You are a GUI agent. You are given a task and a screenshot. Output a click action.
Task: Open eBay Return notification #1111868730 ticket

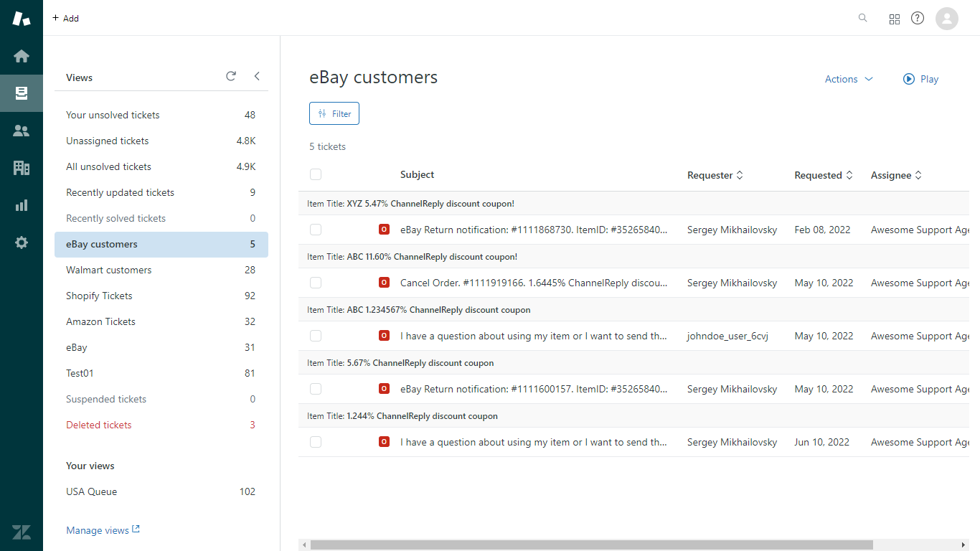click(x=534, y=230)
